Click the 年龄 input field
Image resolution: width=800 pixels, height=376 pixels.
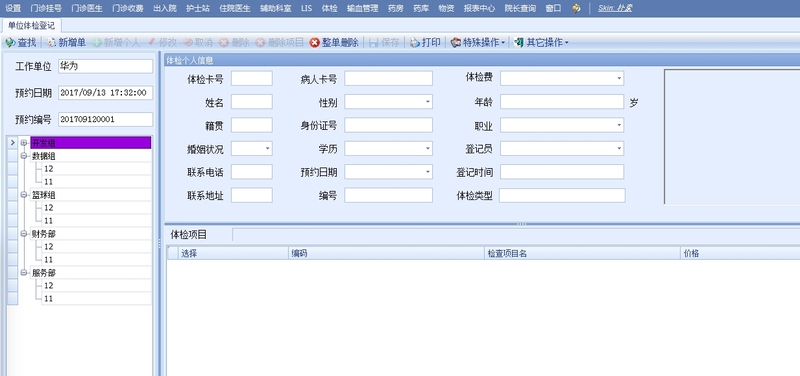tap(562, 102)
